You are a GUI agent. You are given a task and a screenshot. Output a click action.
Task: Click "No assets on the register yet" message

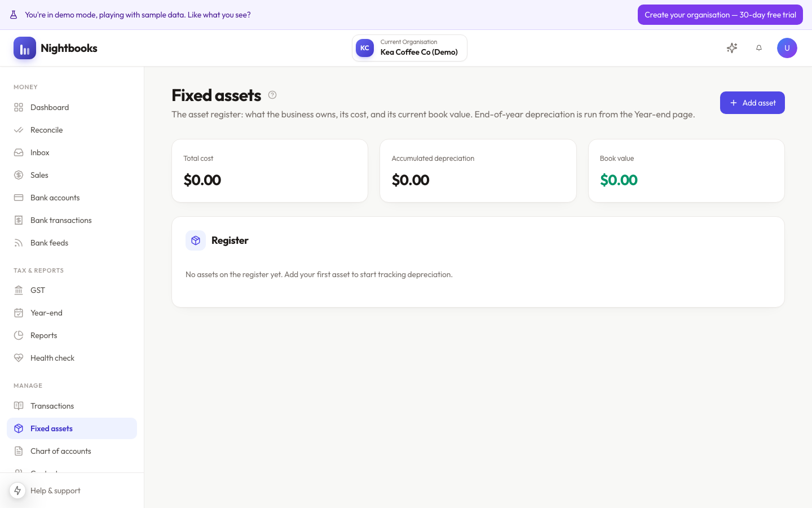(x=319, y=274)
